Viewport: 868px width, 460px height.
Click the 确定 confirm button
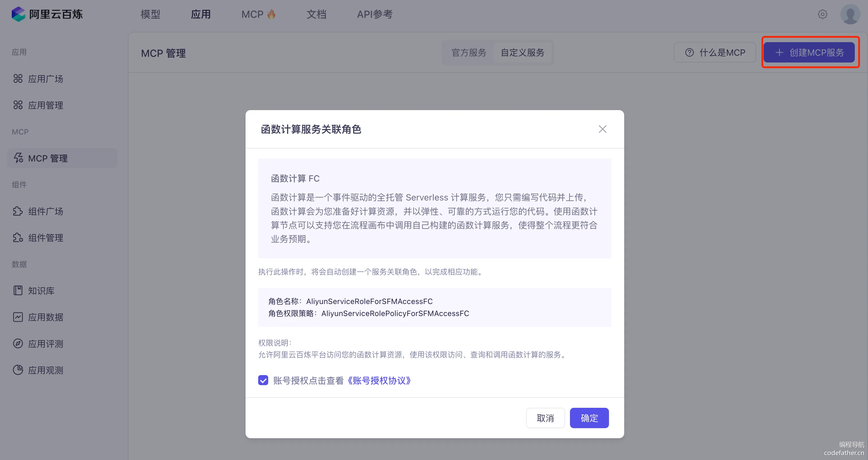(x=589, y=418)
